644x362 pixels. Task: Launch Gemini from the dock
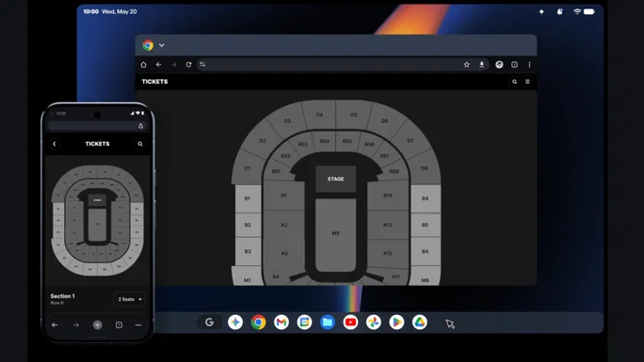coord(235,323)
